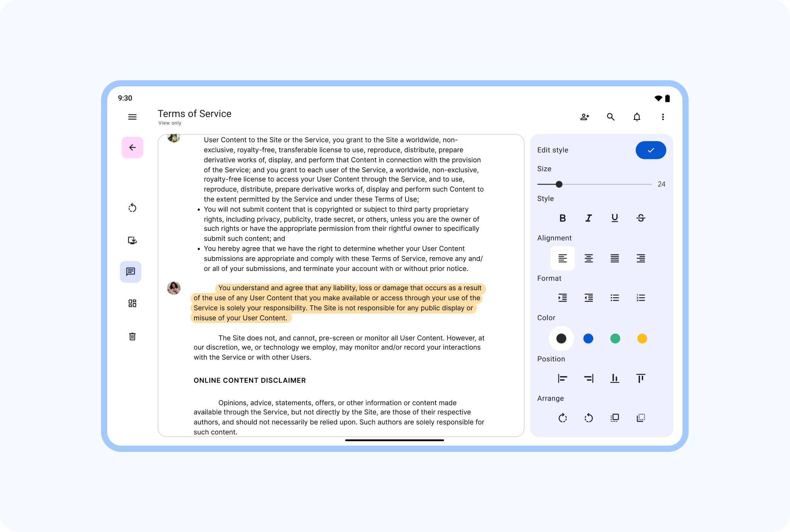Click the add person share icon
This screenshot has width=790, height=532.
coord(585,117)
